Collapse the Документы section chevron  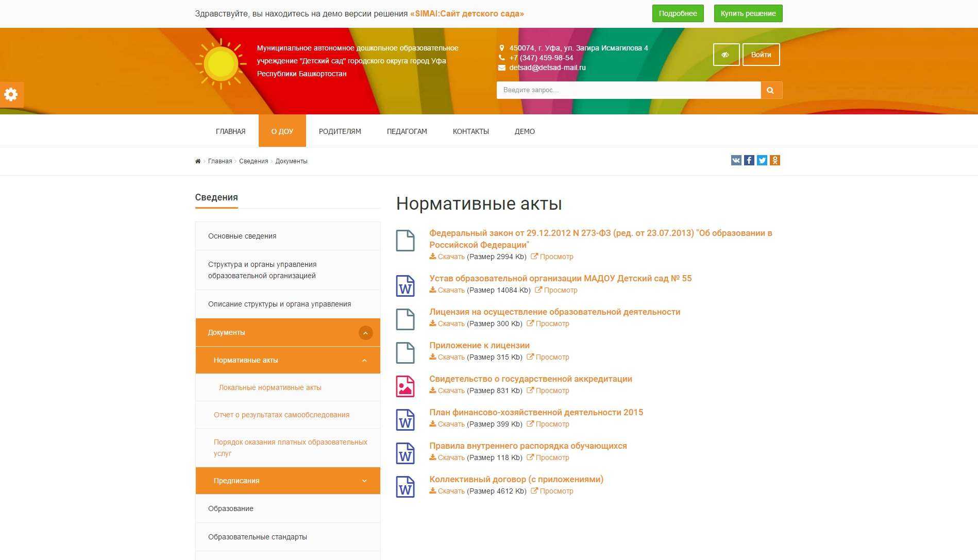coord(365,333)
